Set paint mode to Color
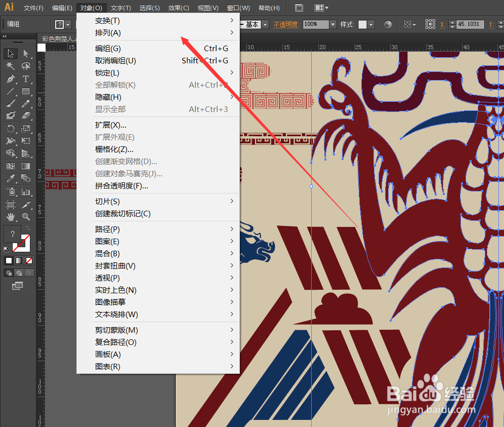 [x=9, y=261]
